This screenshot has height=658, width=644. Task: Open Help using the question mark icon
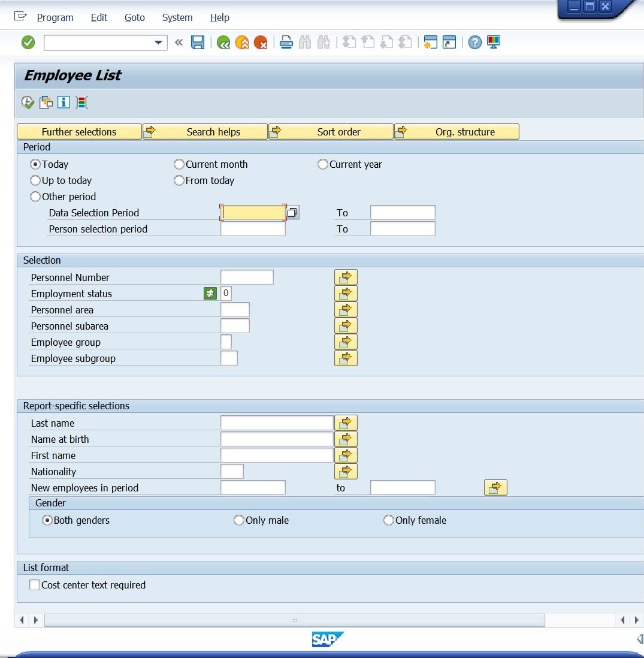pos(474,42)
